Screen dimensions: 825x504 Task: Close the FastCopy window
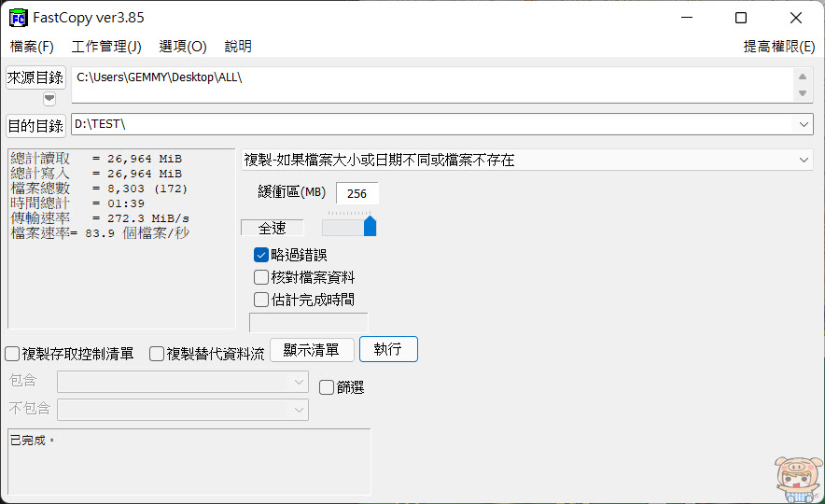(795, 18)
